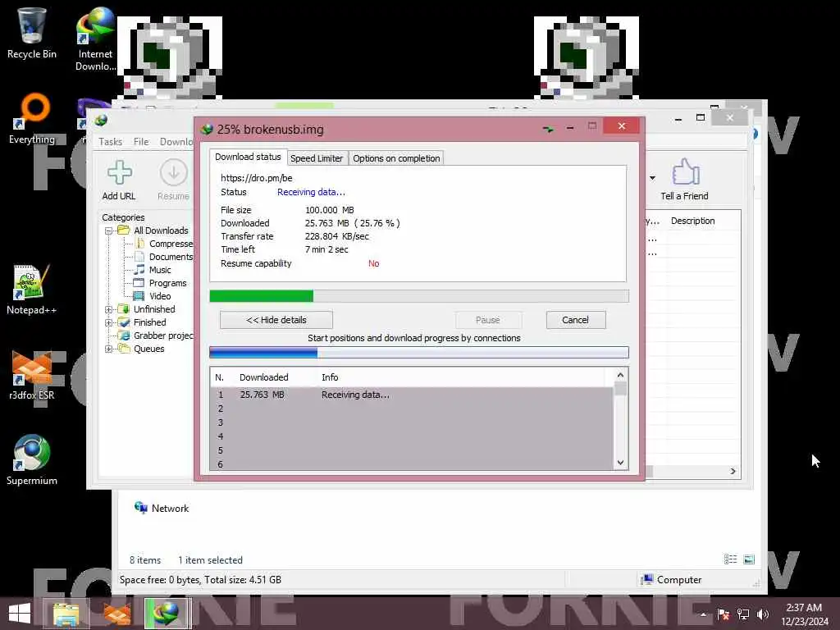Viewport: 840px width, 630px height.
Task: Click the large icons view button in Explorer
Action: tap(749, 559)
